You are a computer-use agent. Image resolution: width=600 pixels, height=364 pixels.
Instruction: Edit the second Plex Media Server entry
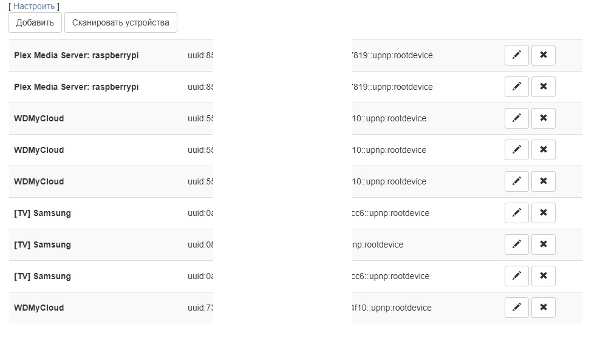(517, 87)
